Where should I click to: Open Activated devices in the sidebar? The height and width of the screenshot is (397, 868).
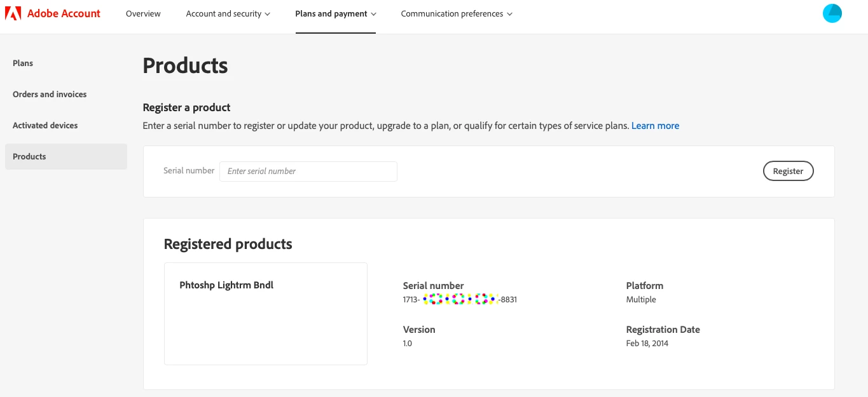45,126
